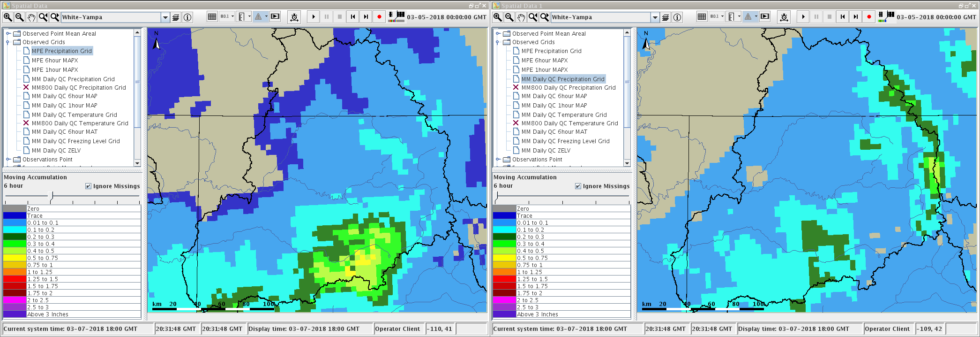The height and width of the screenshot is (337, 980).
Task: Click the animation film icon in Spatial Data panel
Action: click(275, 17)
